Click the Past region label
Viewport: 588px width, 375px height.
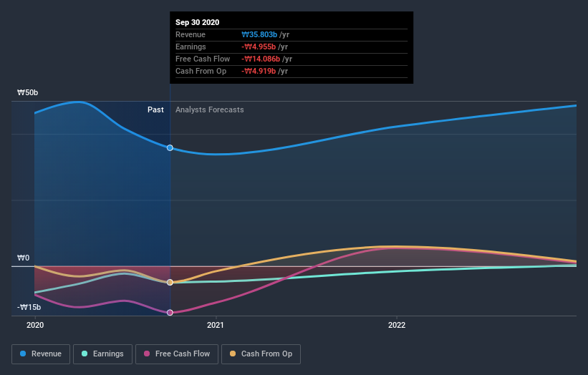(x=155, y=109)
